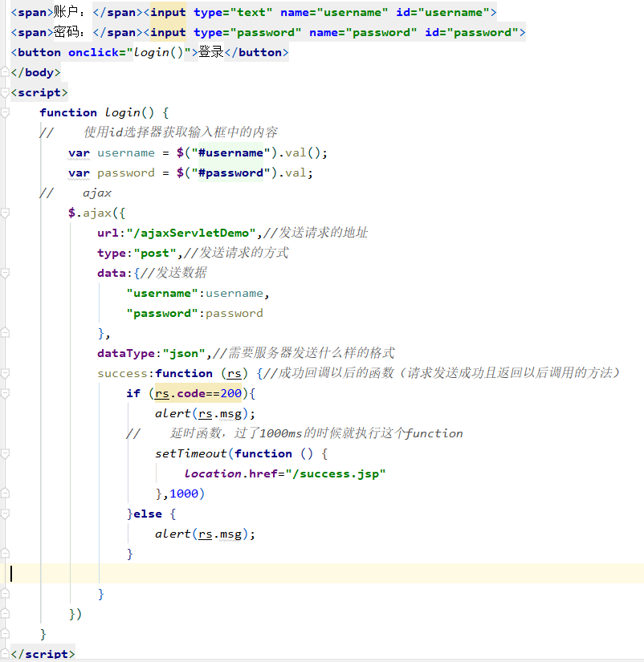Click the "#username" selector string
This screenshot has height=662, width=644.
[x=230, y=152]
